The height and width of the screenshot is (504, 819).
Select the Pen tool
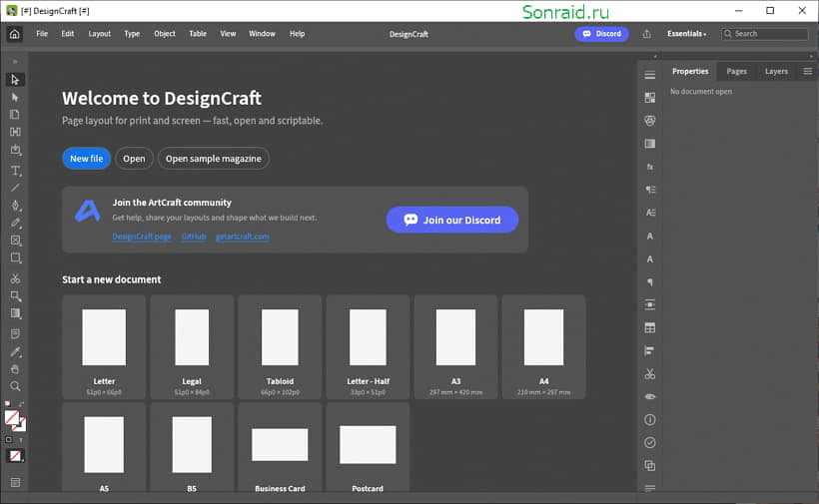16,206
